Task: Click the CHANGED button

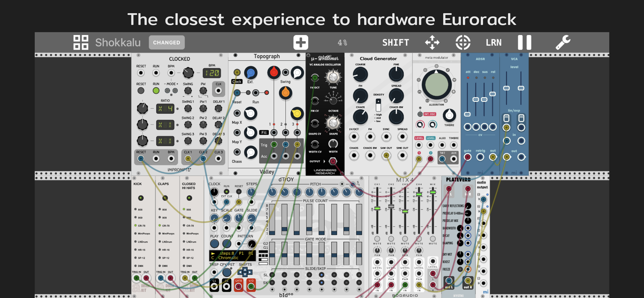Action: (167, 42)
